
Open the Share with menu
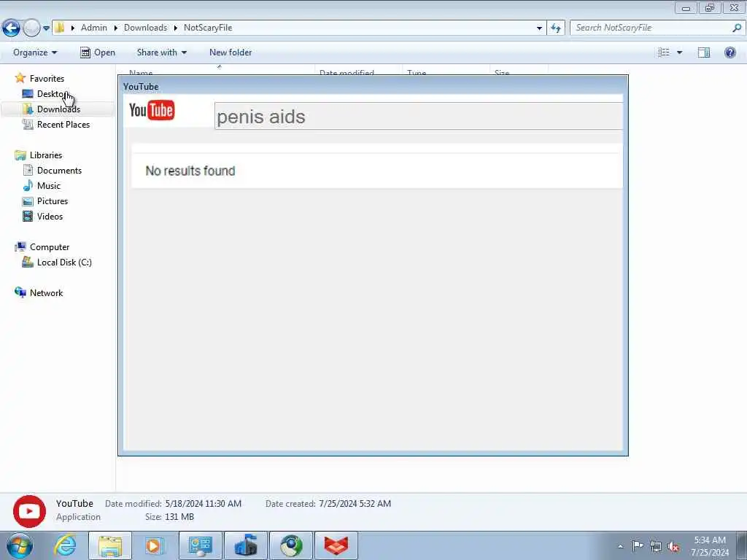point(161,52)
